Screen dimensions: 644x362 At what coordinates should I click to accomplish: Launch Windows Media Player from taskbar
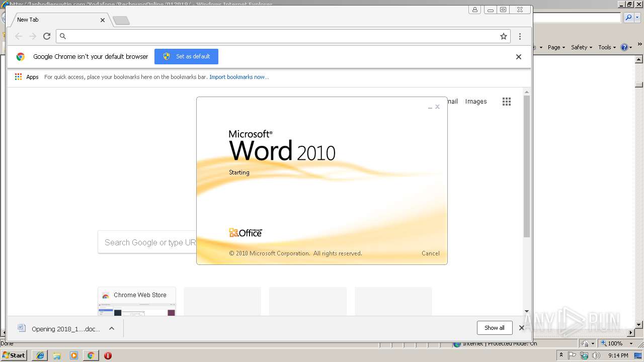point(74,355)
